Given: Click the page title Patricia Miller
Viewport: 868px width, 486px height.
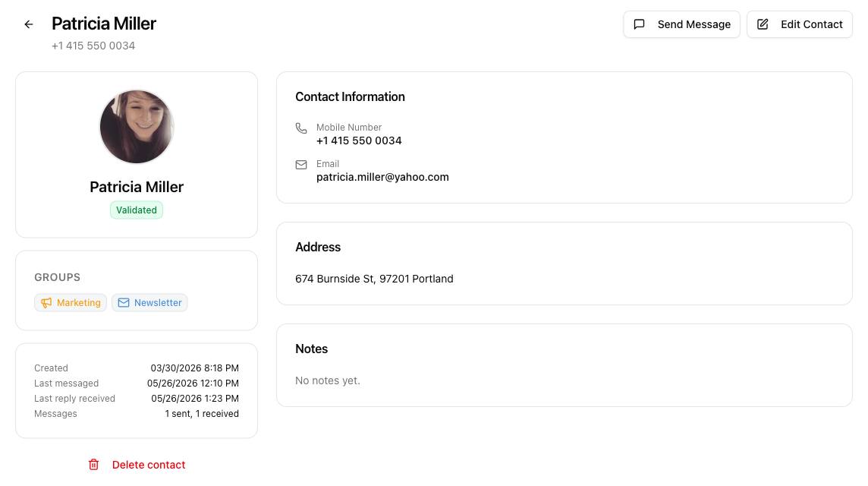Looking at the screenshot, I should point(104,24).
